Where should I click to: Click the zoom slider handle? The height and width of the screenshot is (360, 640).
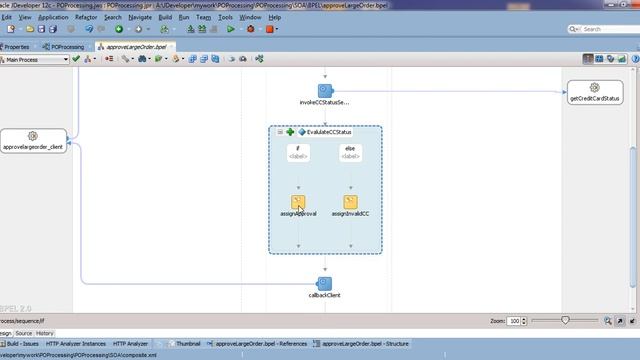click(x=565, y=320)
